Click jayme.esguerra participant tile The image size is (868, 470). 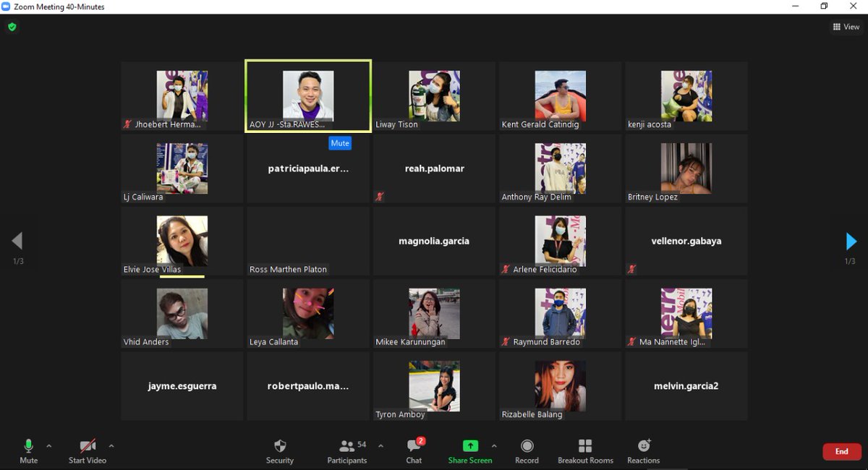pos(182,386)
